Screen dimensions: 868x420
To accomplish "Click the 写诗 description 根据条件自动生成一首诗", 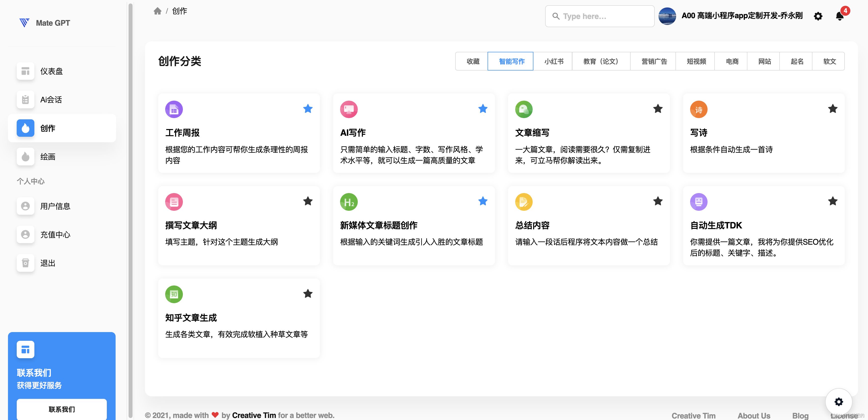I will point(731,149).
